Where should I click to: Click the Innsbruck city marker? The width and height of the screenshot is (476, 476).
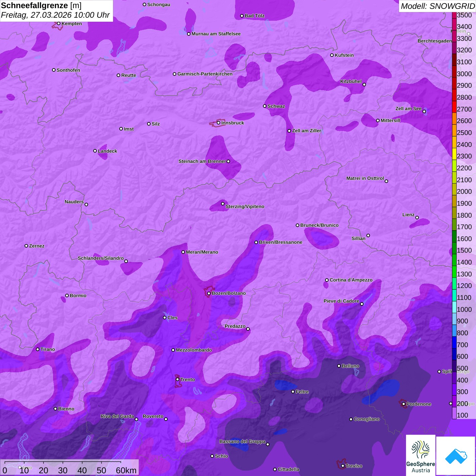click(x=218, y=123)
